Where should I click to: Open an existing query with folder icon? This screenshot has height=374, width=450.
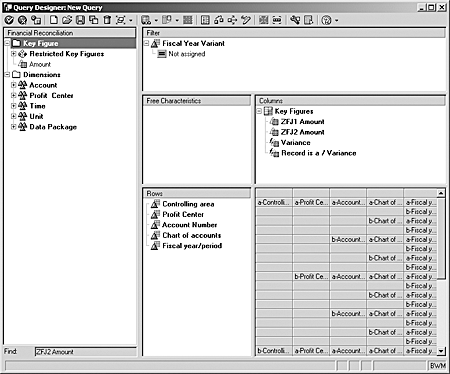67,20
